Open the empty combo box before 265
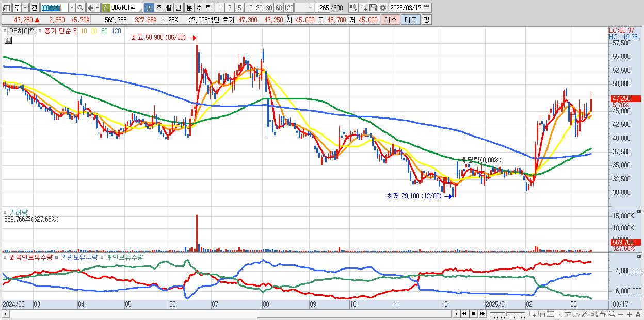 coord(304,8)
